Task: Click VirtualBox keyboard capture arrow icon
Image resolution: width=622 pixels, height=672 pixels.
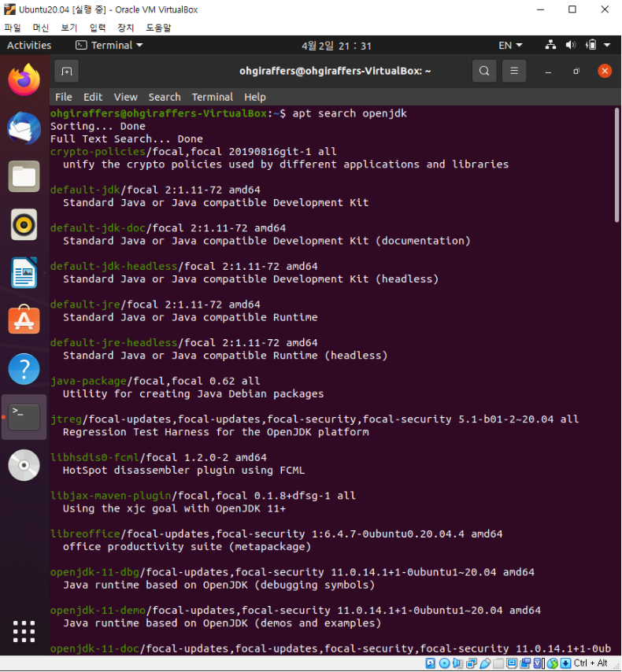Action: [x=565, y=663]
